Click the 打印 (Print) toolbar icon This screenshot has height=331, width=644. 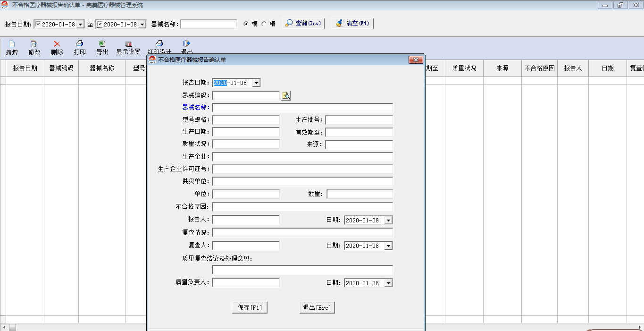pos(80,44)
